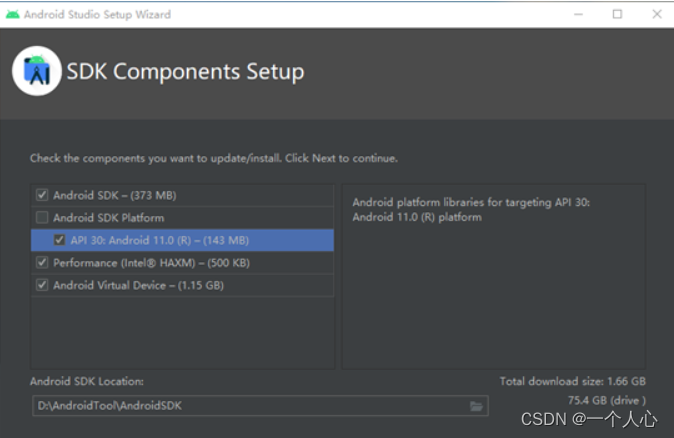Select 'Android Virtual Device – (1.15 GB)' row

tap(182, 285)
